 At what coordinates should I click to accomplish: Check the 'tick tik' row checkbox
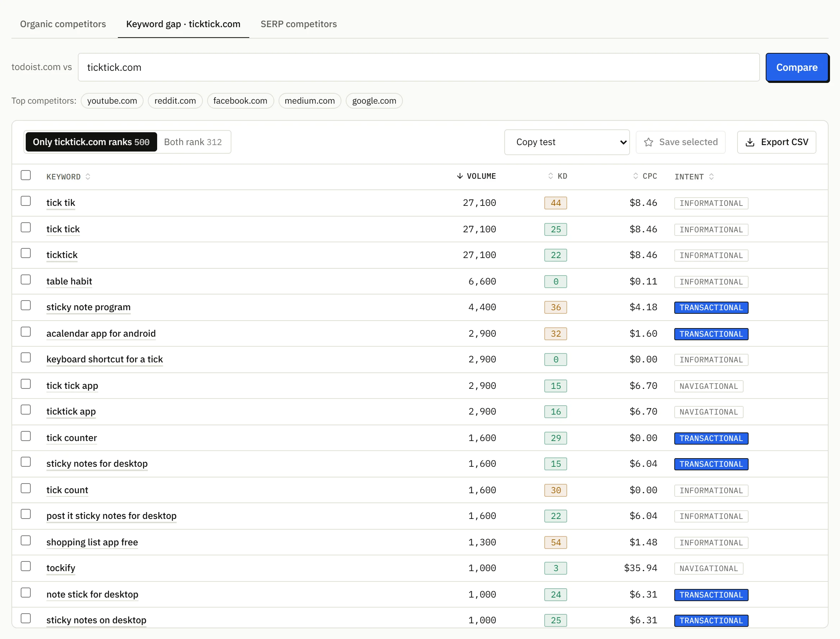[x=26, y=201]
